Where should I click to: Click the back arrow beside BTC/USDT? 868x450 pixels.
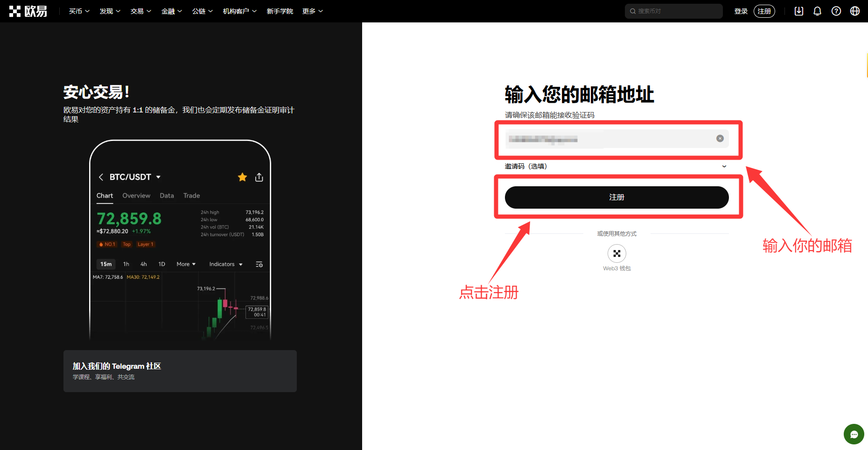pyautogui.click(x=101, y=177)
